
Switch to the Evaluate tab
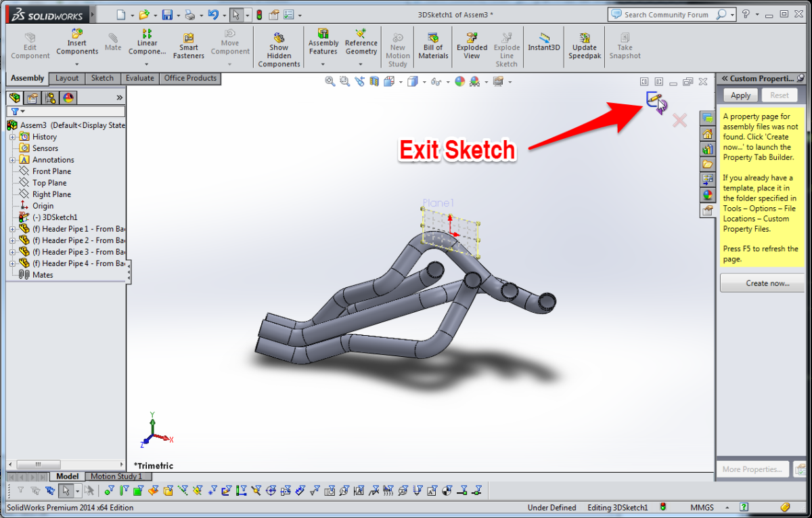[139, 79]
